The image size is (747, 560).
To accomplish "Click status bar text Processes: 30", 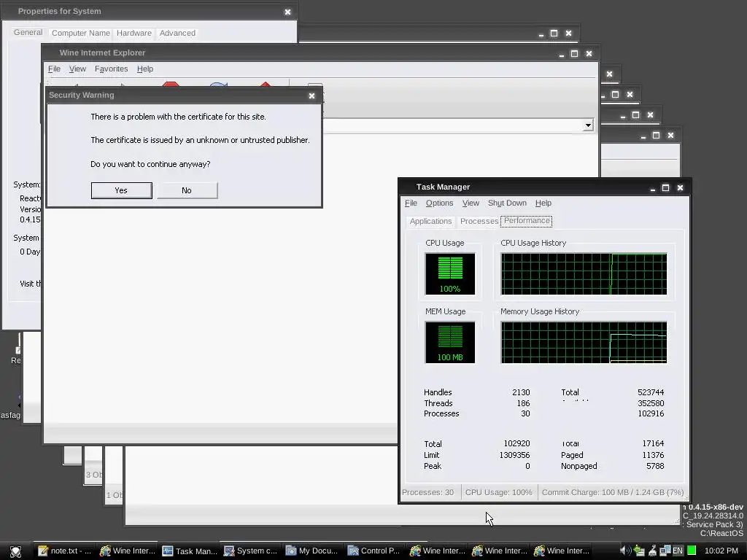I will (427, 492).
